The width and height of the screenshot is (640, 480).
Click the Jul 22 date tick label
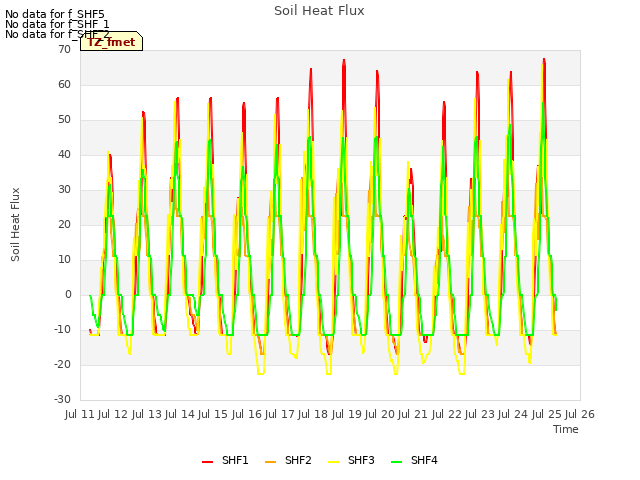tap(446, 414)
